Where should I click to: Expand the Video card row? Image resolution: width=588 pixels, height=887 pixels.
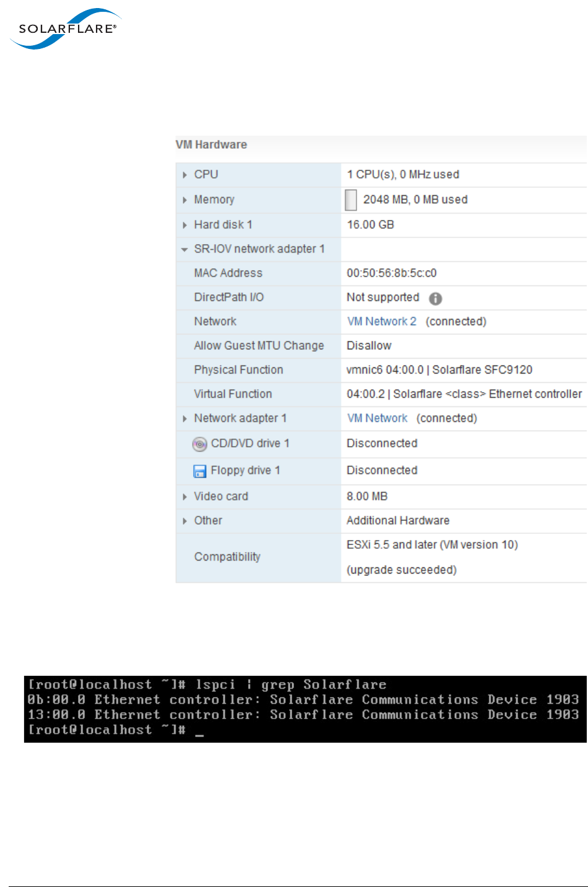184,497
